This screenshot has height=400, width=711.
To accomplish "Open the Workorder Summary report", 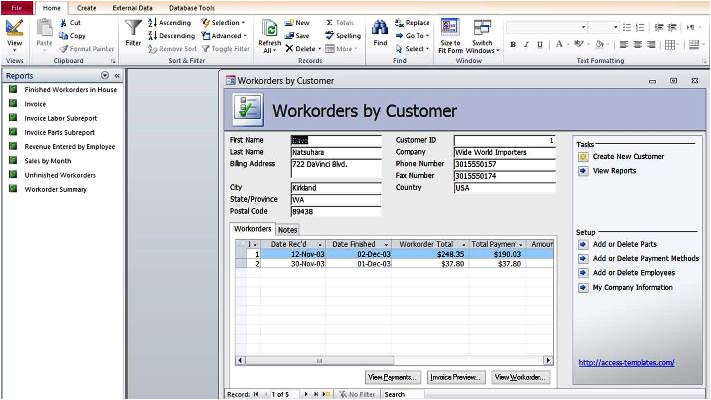I will point(55,189).
